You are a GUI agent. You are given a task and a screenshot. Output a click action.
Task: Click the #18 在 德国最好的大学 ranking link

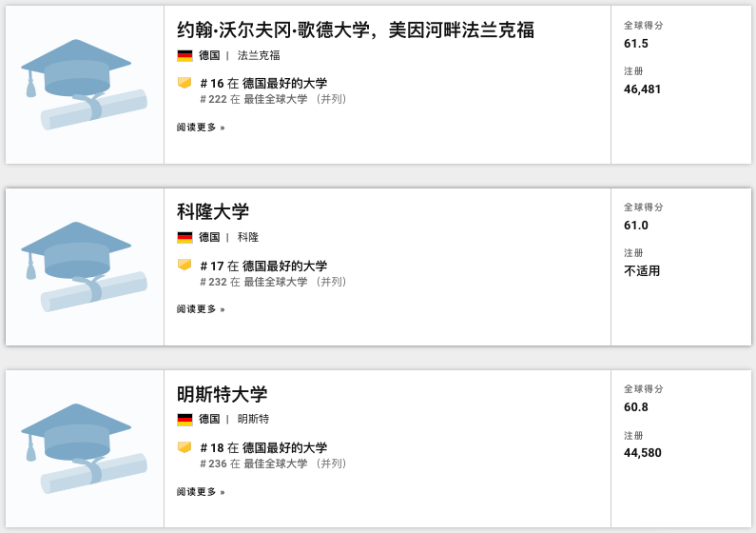point(263,447)
